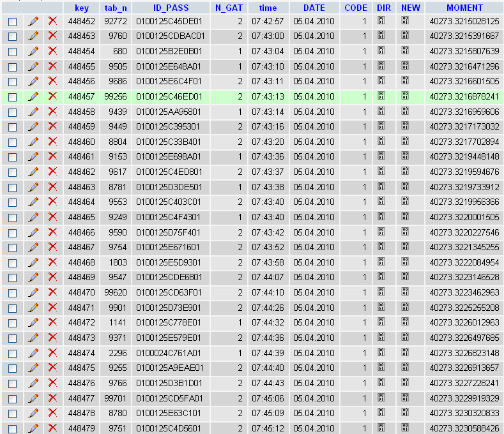Image resolution: width=504 pixels, height=434 pixels.
Task: Sort by the ID_PASS column header
Action: tap(171, 8)
